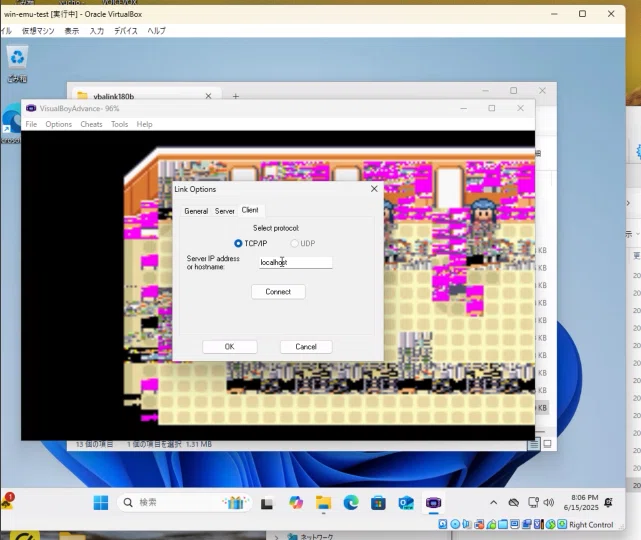The height and width of the screenshot is (540, 641).
Task: Click the VirtualBox recording status icon
Action: 527,524
